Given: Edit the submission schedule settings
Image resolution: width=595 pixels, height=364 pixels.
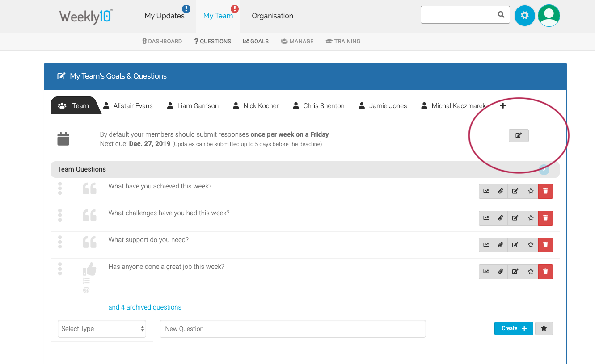Looking at the screenshot, I should (519, 135).
